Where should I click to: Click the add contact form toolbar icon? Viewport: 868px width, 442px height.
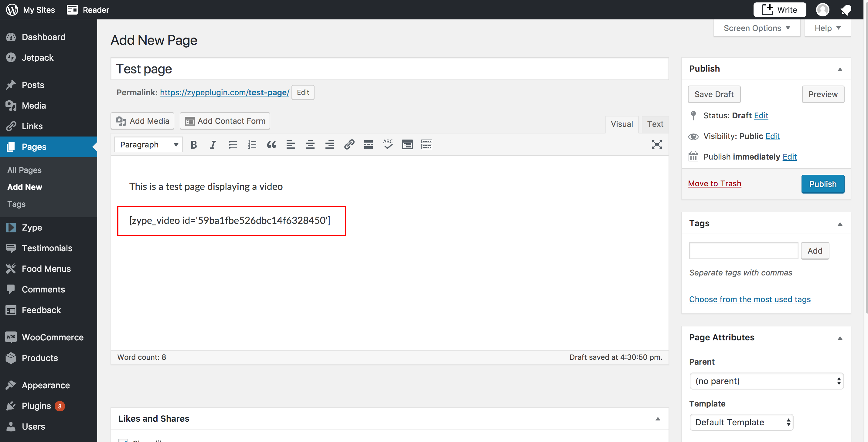coord(407,145)
